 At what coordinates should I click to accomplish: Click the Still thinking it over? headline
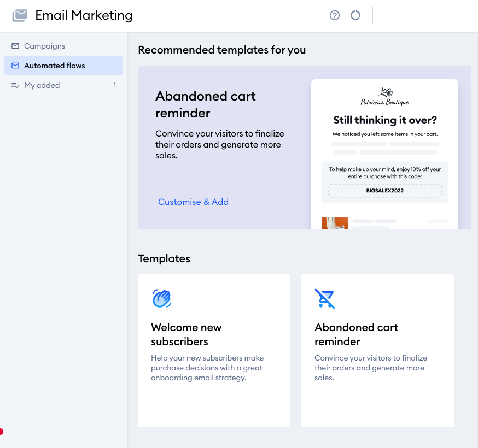pyautogui.click(x=385, y=120)
